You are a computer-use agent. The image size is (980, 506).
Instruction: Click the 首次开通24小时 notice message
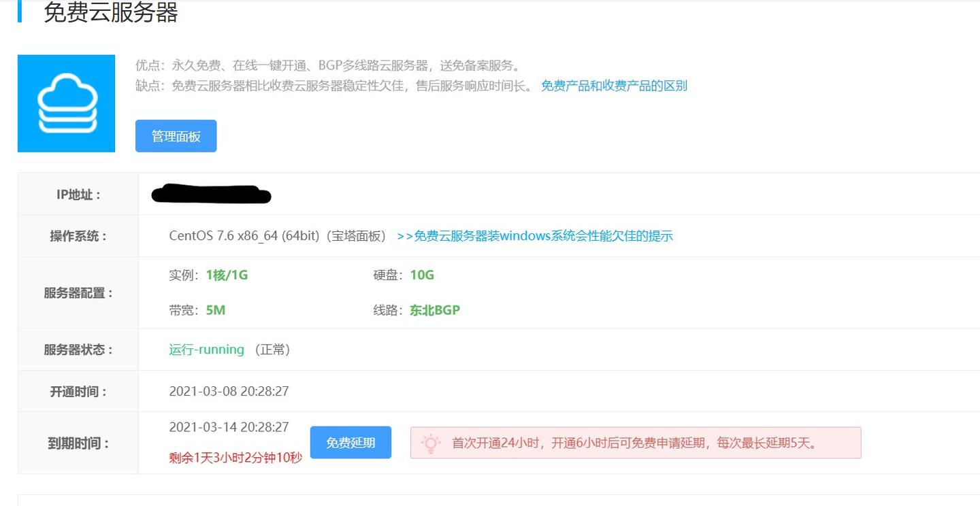tap(634, 443)
